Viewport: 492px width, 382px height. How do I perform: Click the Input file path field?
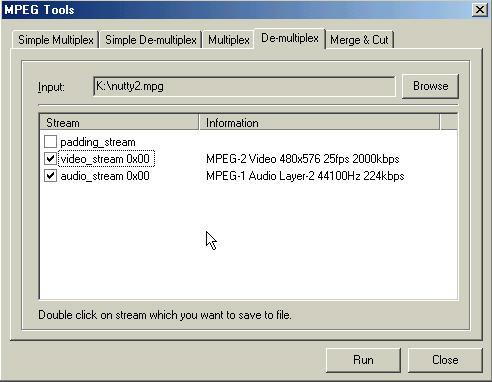pos(244,86)
